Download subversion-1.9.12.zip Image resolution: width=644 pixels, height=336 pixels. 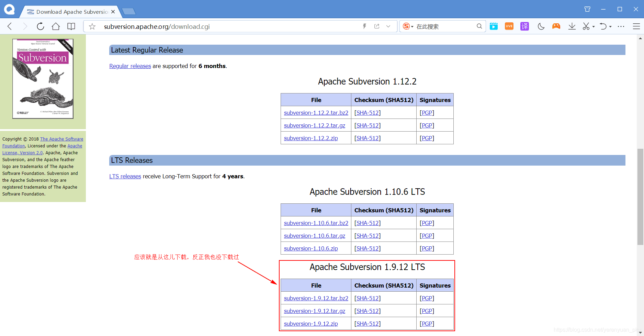click(x=311, y=324)
